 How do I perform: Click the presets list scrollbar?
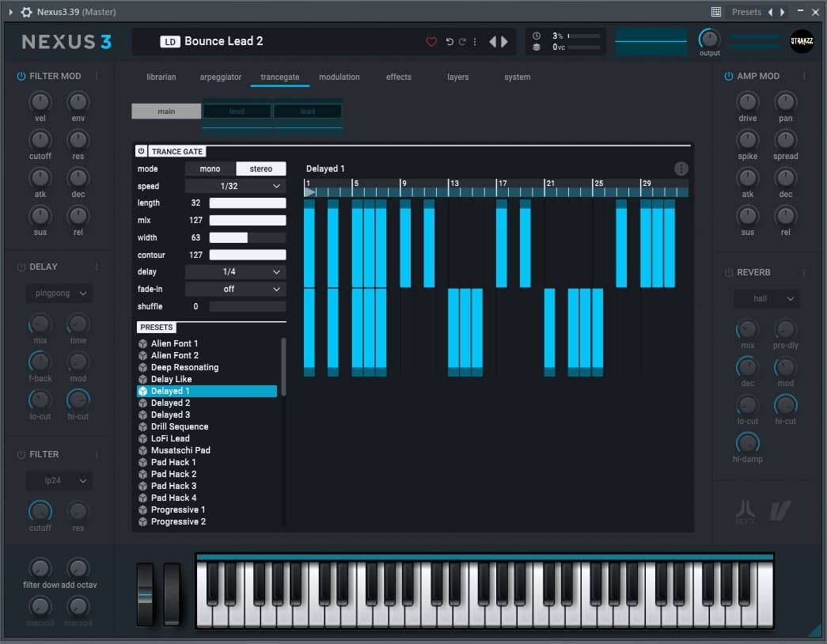[283, 366]
